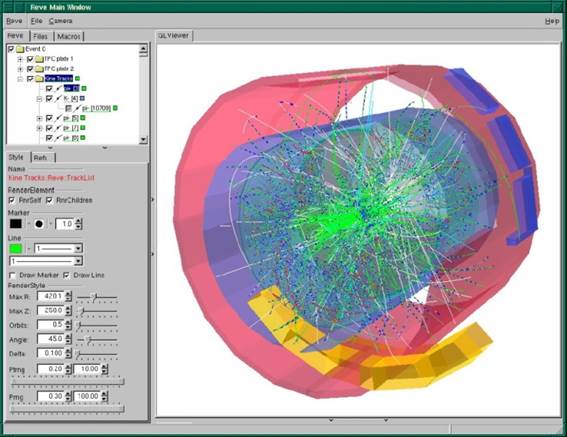
Task: Disable the RnrChildren checkbox
Action: point(50,200)
